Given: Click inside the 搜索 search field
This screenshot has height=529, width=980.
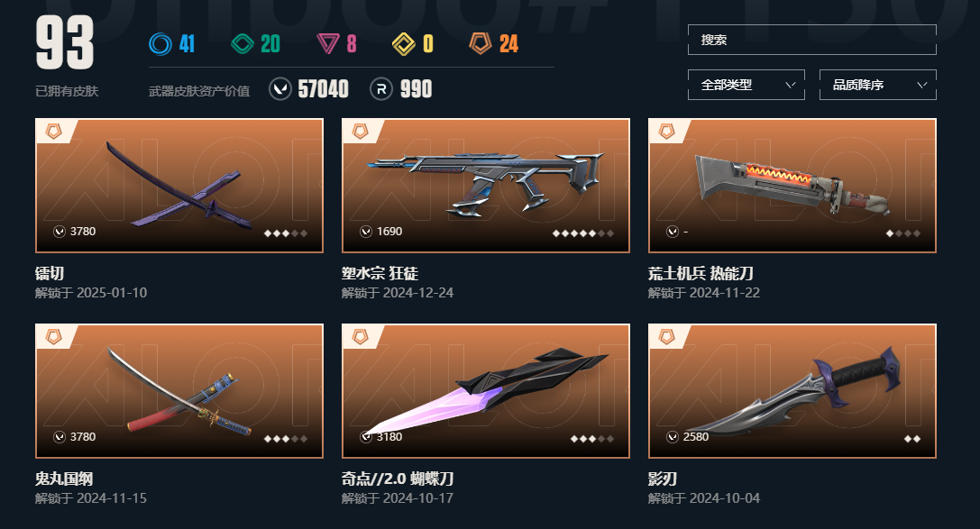Looking at the screenshot, I should (x=812, y=40).
